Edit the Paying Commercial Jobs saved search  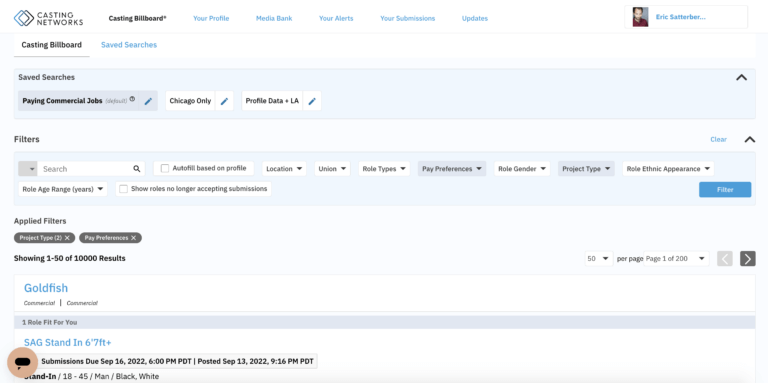coord(148,101)
